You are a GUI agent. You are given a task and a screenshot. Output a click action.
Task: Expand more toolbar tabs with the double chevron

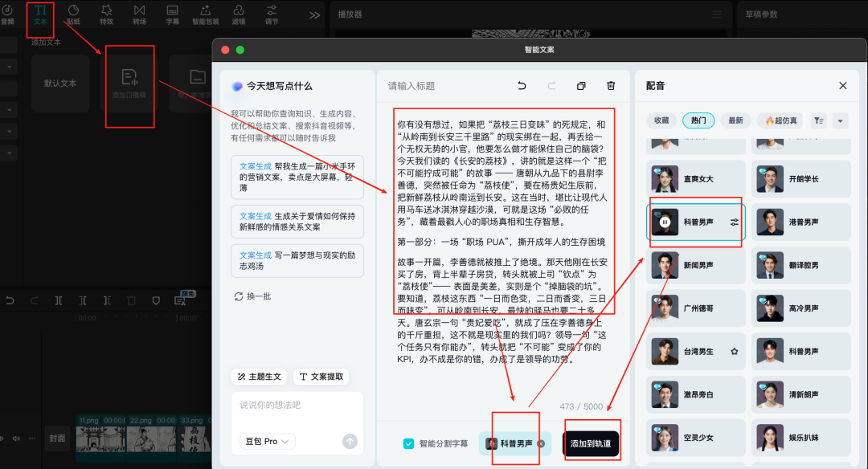[314, 14]
